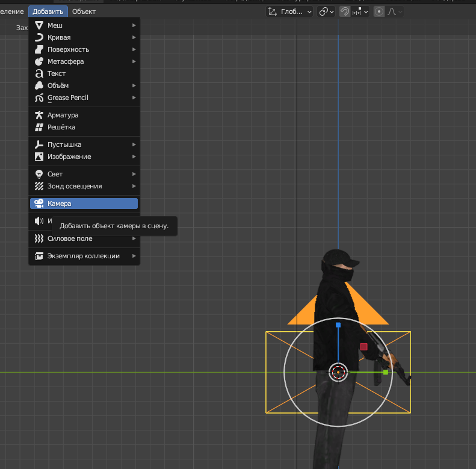Click the Speaker icon in Add menu
476x469 pixels.
pos(39,221)
